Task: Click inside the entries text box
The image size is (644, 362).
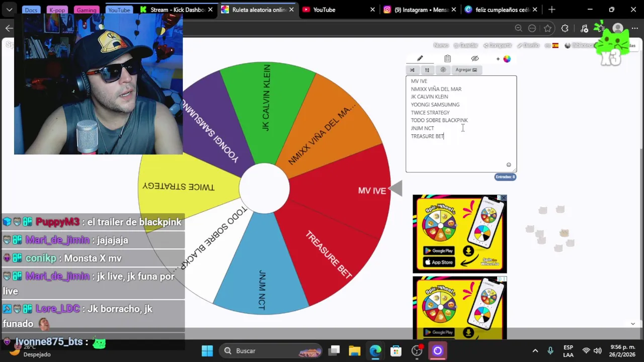Action: 461,124
